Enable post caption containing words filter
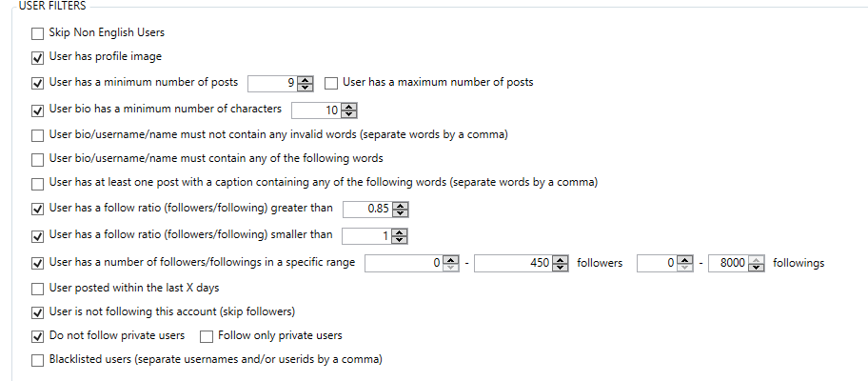Viewport: 868px width, 381px height. [x=38, y=184]
